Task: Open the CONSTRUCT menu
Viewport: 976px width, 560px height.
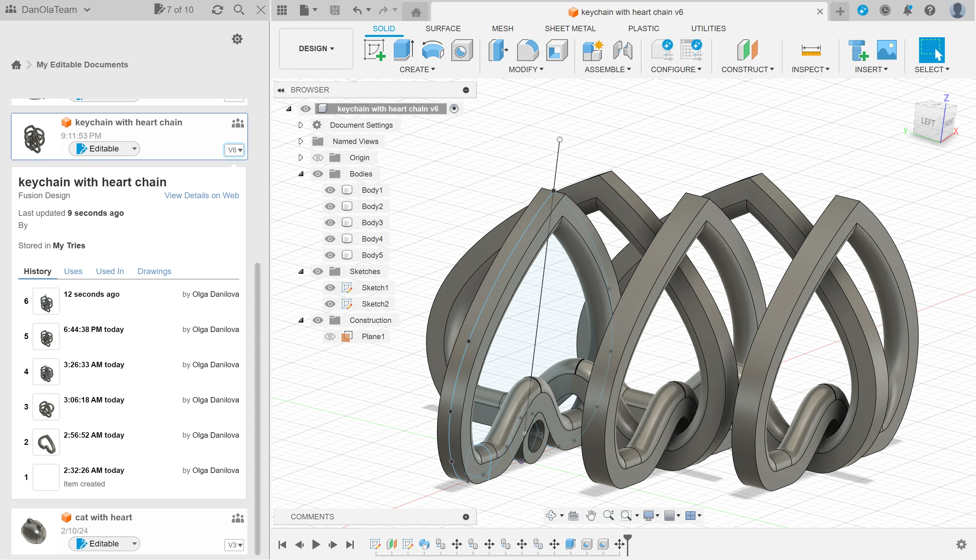Action: (748, 69)
